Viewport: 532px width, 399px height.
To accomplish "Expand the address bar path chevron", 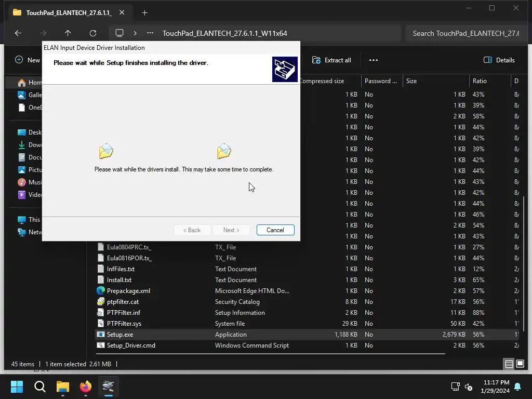I will (135, 33).
